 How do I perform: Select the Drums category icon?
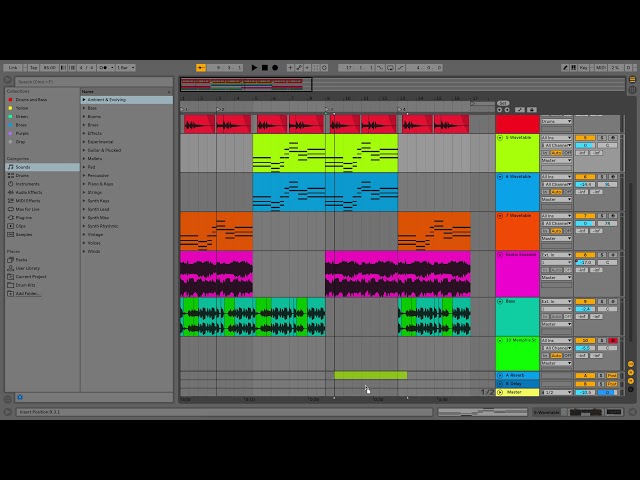point(11,176)
